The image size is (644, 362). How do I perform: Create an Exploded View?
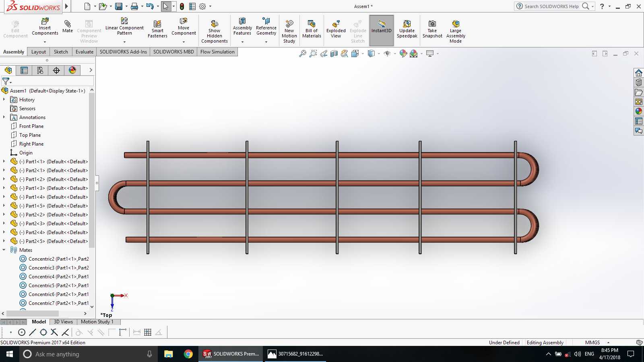pos(336,29)
